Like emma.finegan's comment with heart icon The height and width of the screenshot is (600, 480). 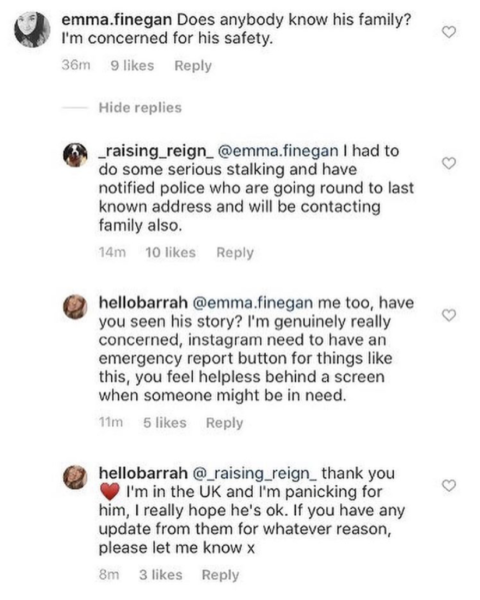tap(449, 32)
